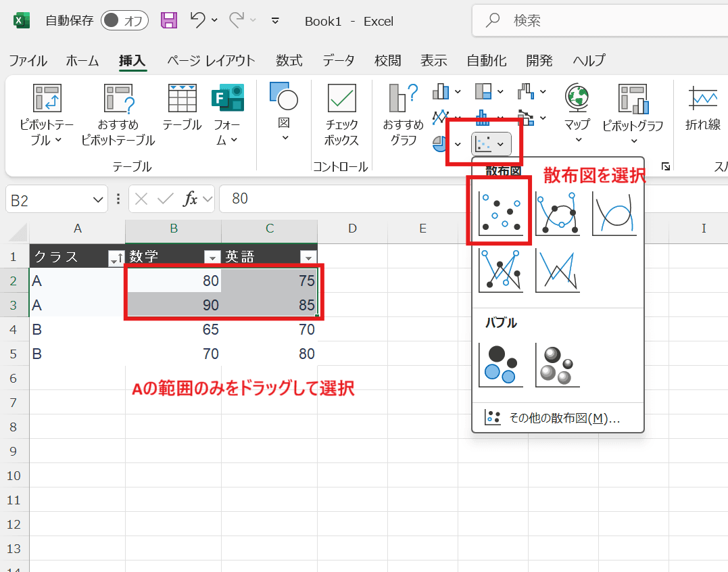Pick scatter with smooth lines only
The width and height of the screenshot is (728, 572).
(614, 212)
